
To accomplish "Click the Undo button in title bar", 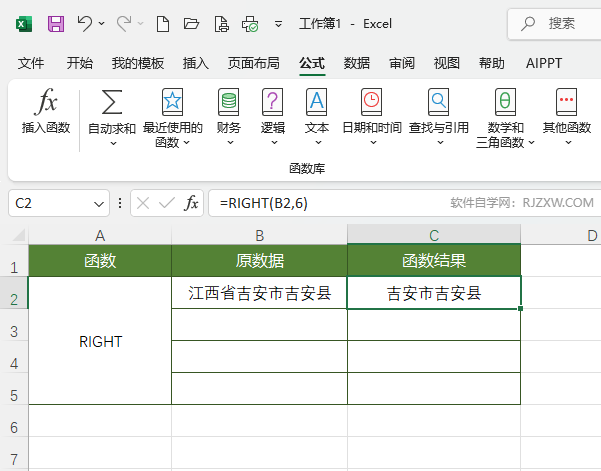I will pos(84,23).
